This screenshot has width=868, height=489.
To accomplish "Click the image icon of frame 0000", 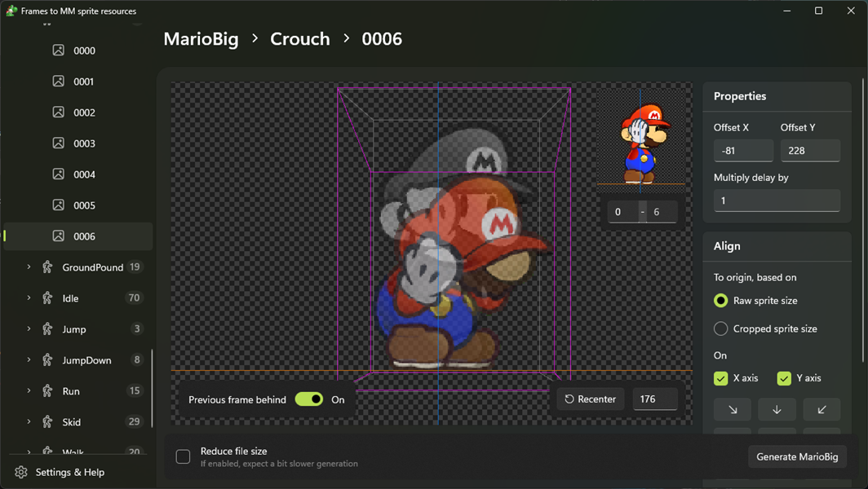I will coord(58,51).
